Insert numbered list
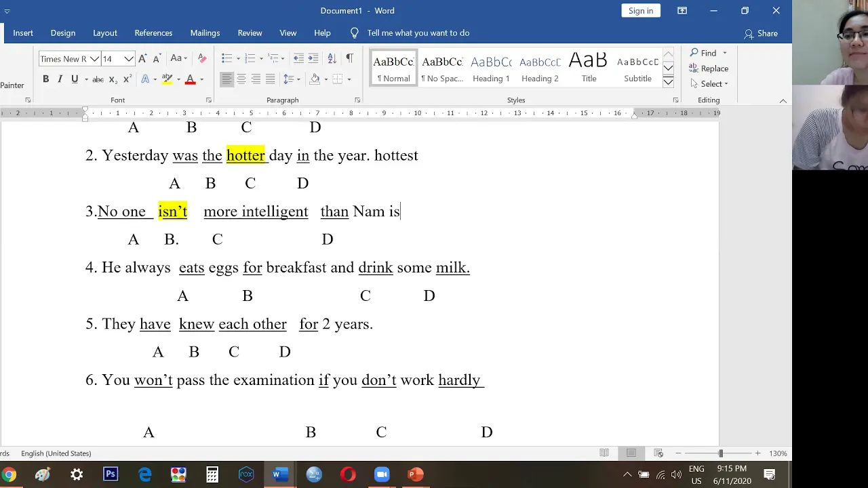The width and height of the screenshot is (868, 488). click(x=250, y=59)
